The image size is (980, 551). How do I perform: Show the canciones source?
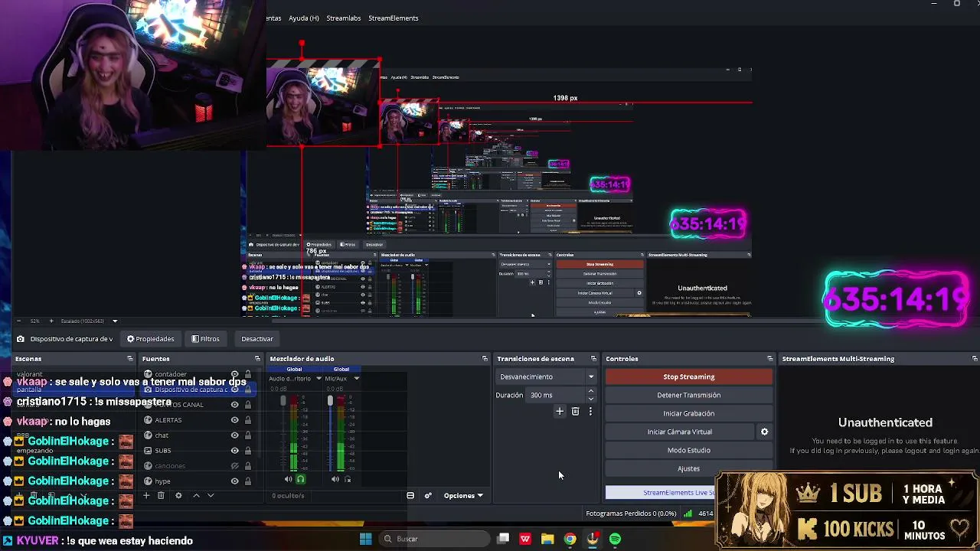235,466
